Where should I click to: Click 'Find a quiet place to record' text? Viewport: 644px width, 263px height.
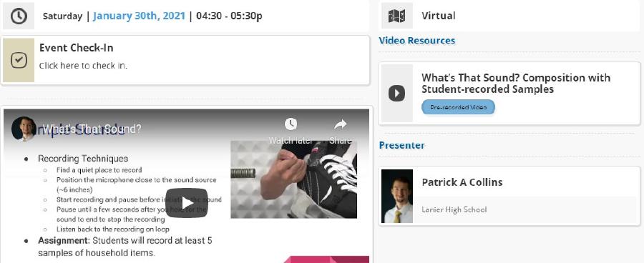tap(99, 170)
